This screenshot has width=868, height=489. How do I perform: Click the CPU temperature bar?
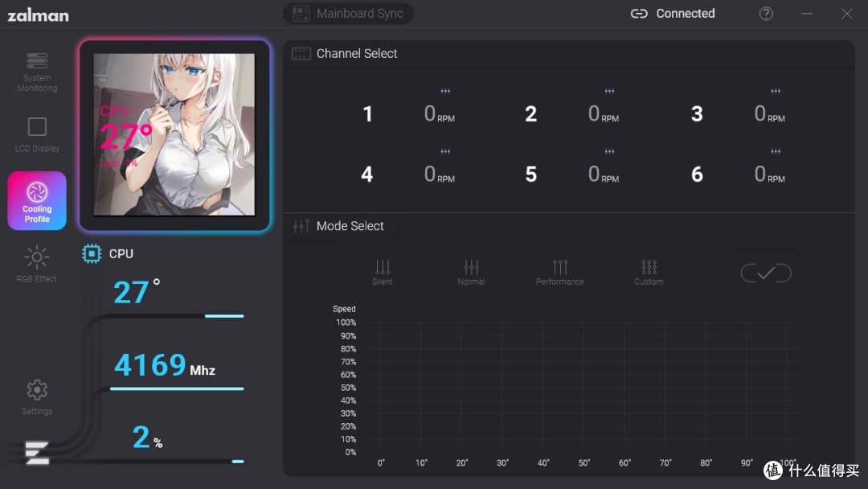pyautogui.click(x=224, y=316)
